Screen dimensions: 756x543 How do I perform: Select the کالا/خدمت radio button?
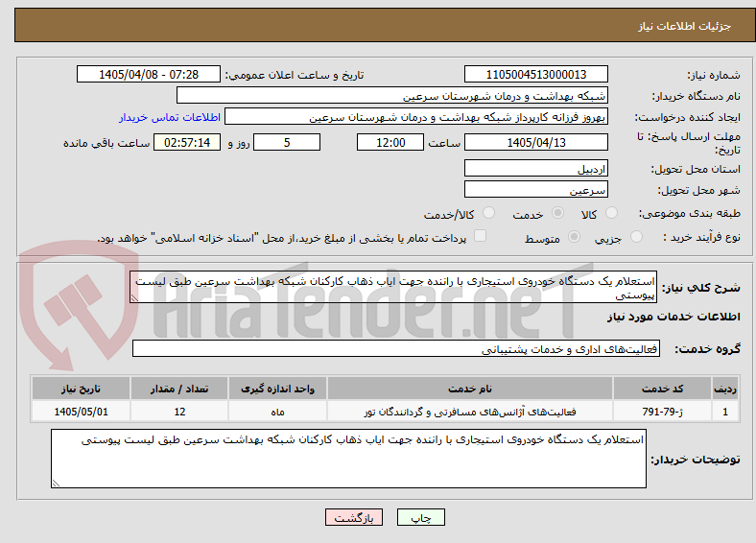pyautogui.click(x=489, y=213)
